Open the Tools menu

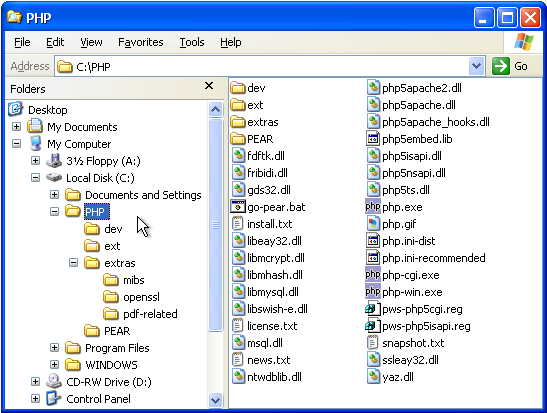(x=192, y=42)
